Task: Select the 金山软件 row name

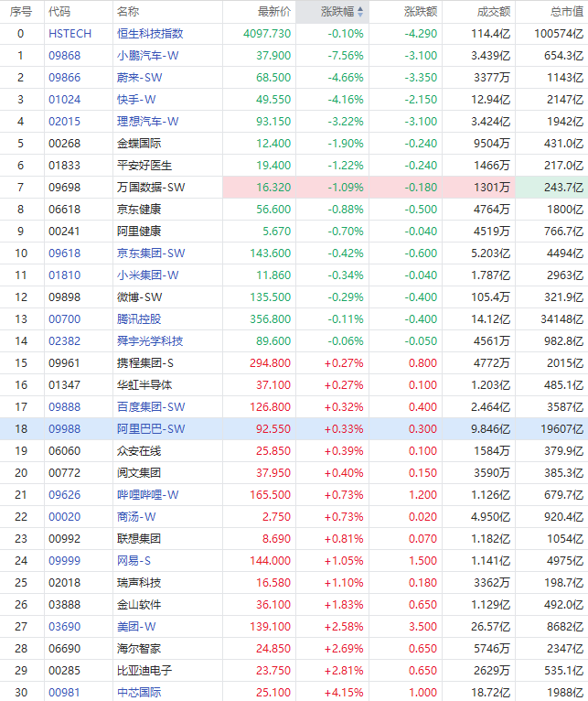Action: click(x=139, y=604)
